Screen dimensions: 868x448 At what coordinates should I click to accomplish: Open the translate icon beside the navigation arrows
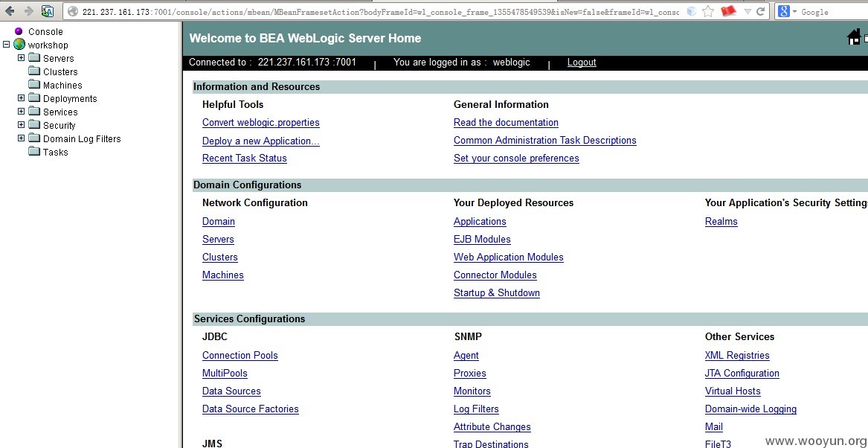point(48,11)
